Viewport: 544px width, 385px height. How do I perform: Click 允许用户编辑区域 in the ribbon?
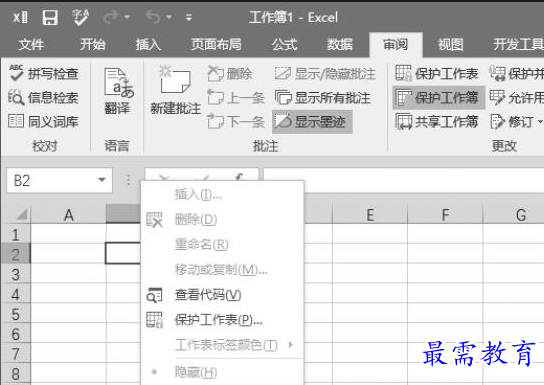point(516,98)
